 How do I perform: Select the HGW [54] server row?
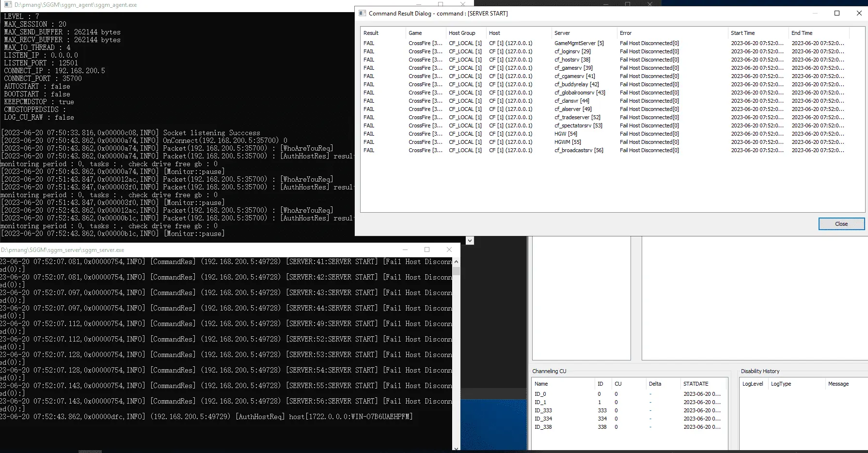(604, 134)
